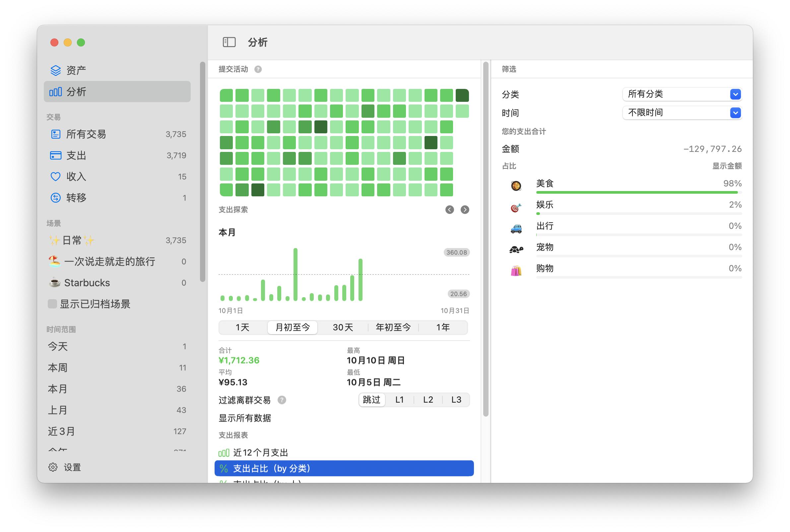This screenshot has height=532, width=790.
Task: Open the 时间 不限时间 dropdown
Action: pyautogui.click(x=682, y=113)
